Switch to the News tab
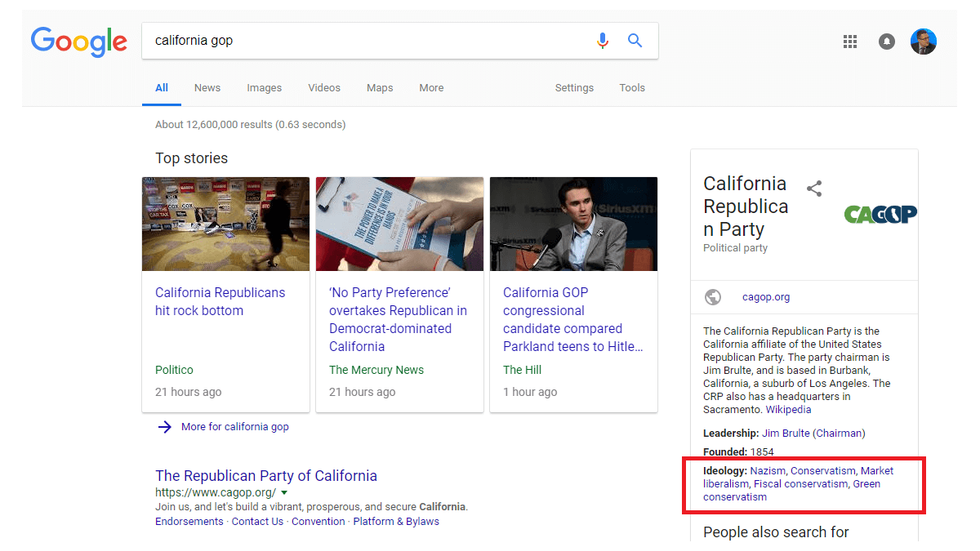The width and height of the screenshot is (980, 551). [x=207, y=88]
